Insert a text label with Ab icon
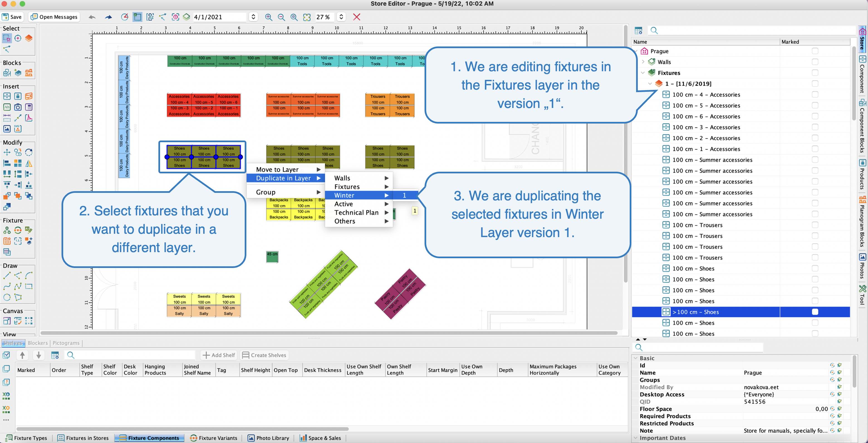868x443 pixels. pos(7,107)
